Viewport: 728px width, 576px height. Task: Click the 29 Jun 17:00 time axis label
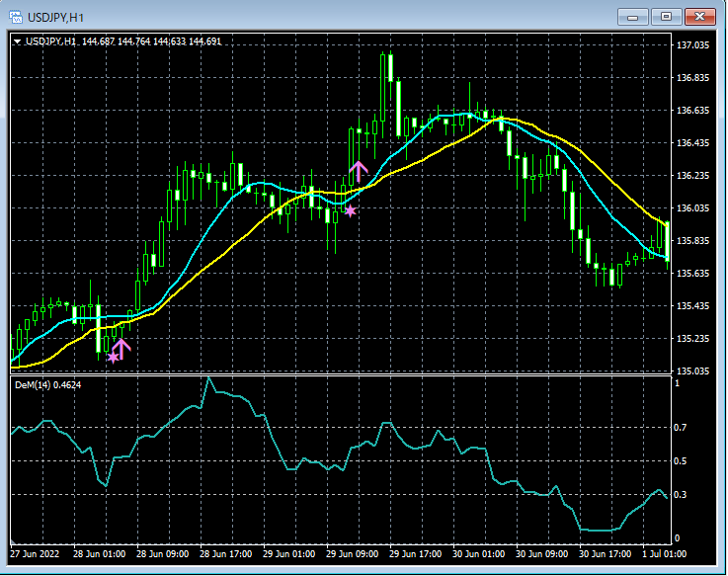tap(415, 554)
